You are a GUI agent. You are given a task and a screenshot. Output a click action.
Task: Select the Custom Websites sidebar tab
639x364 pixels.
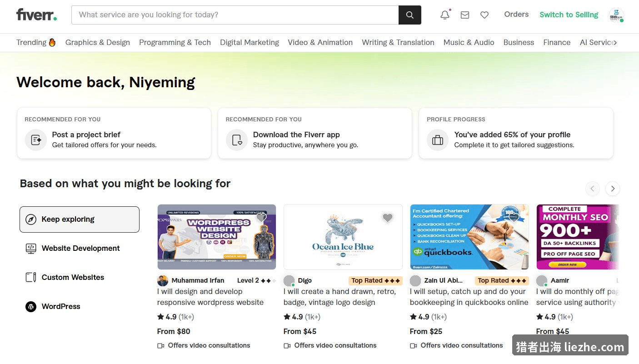pos(80,278)
